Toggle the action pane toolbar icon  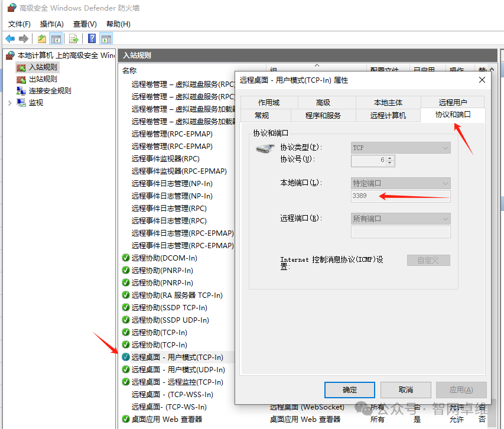(x=106, y=39)
